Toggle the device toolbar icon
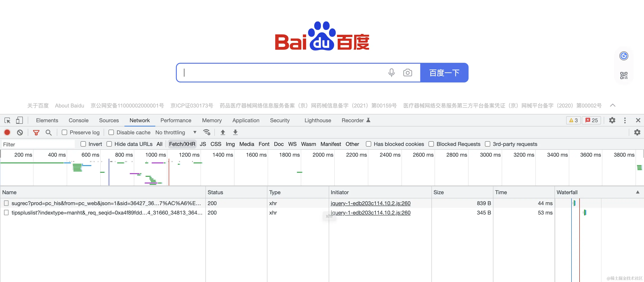The width and height of the screenshot is (644, 282). (x=19, y=120)
